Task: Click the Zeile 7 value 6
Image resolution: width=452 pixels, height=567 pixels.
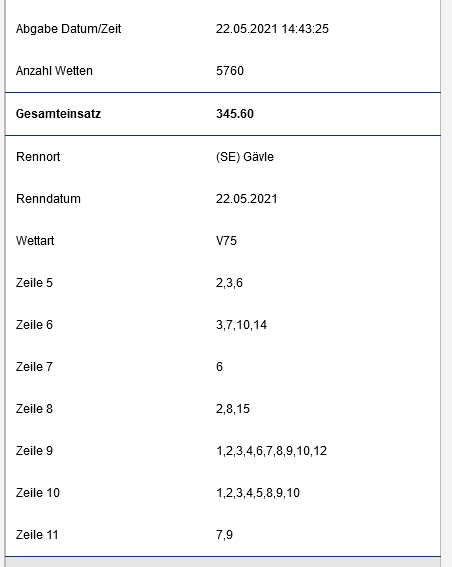Action: coord(219,367)
